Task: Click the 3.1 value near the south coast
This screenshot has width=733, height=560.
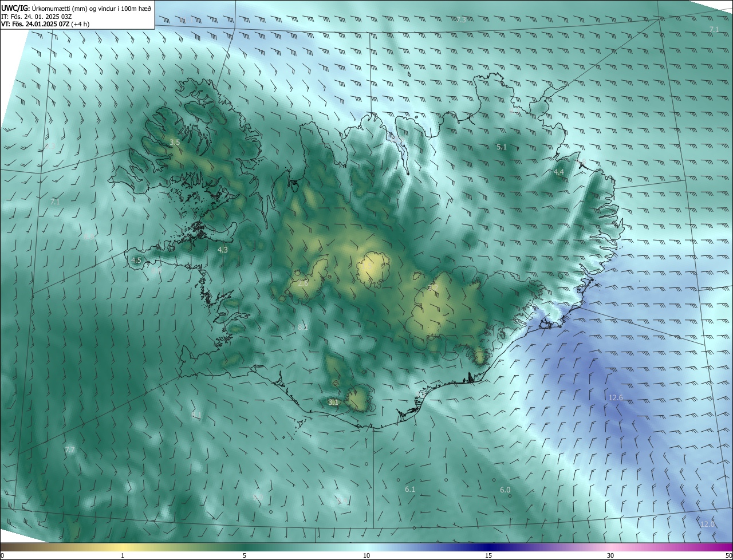Action: click(x=333, y=403)
